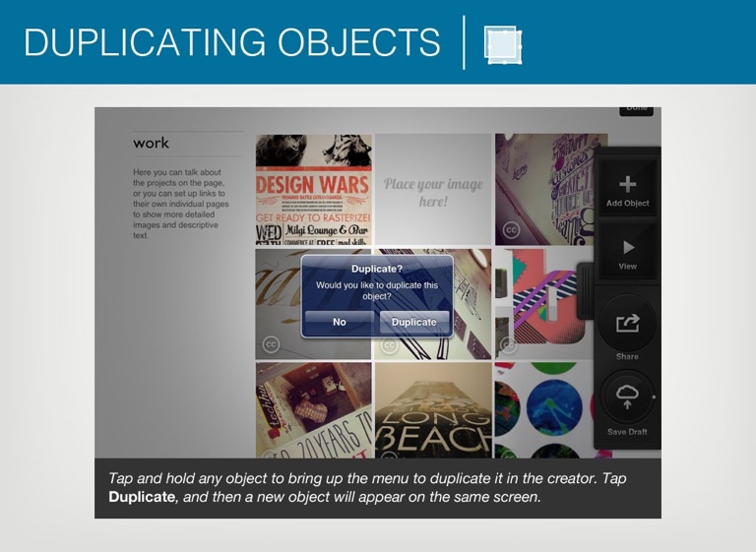The width and height of the screenshot is (756, 552).
Task: Select the 20 Years photo tile
Action: tap(313, 409)
